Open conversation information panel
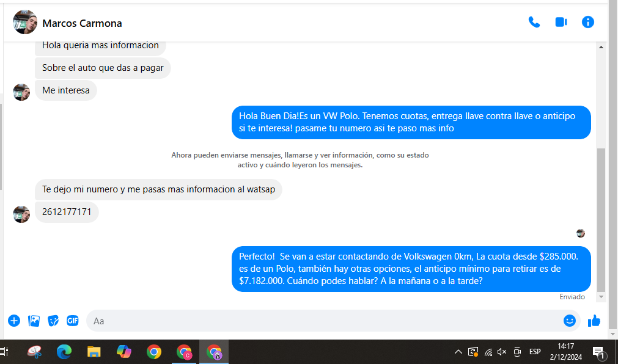 click(x=587, y=22)
